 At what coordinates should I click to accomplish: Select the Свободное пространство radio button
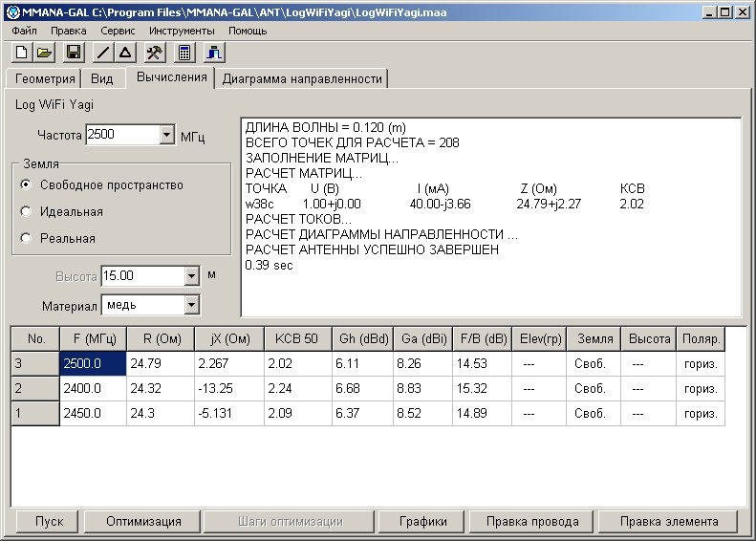tap(27, 184)
